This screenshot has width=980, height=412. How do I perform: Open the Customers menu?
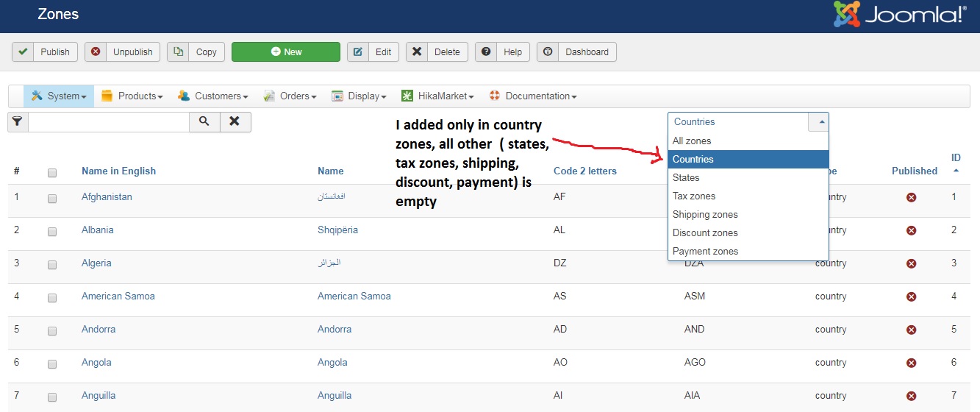(x=212, y=96)
